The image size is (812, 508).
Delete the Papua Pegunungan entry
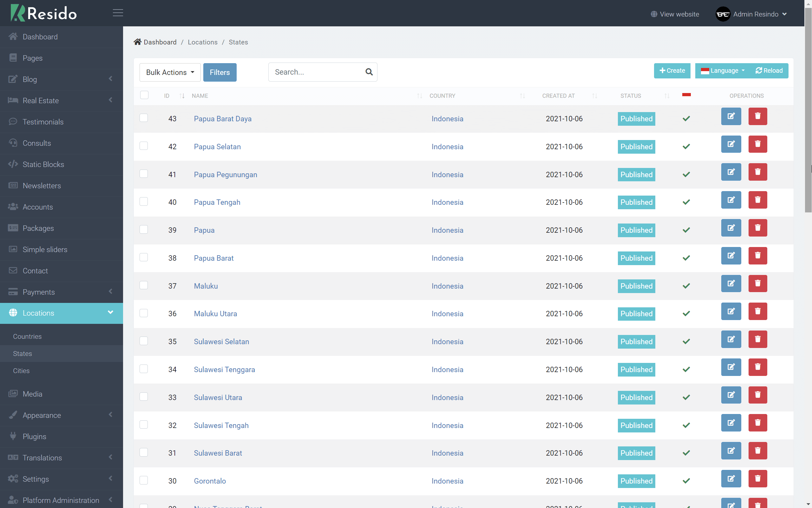pyautogui.click(x=758, y=172)
